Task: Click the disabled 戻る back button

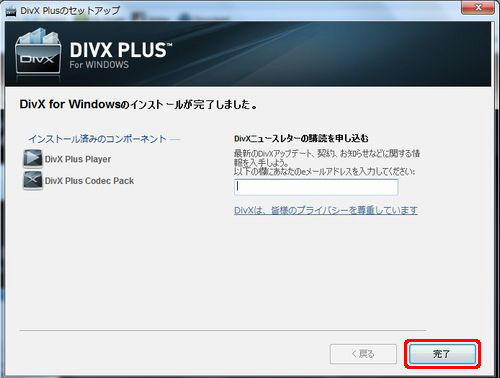Action: pyautogui.click(x=363, y=354)
